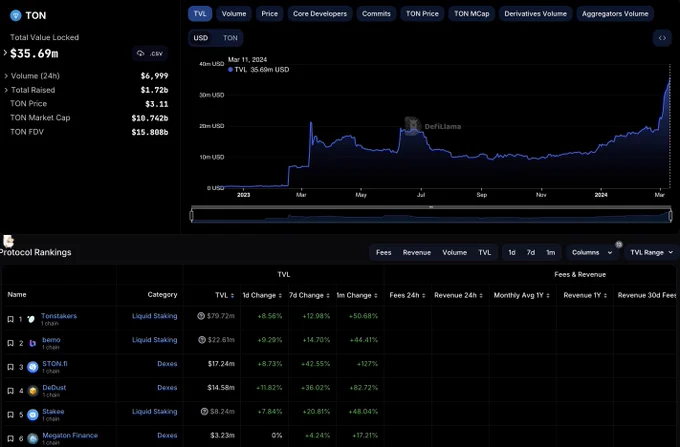Select the 7d change period
Image resolution: width=680 pixels, height=447 pixels.
531,252
